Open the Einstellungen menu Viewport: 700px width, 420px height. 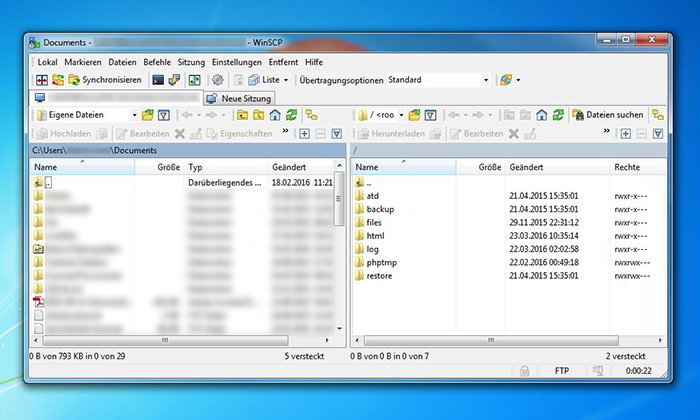click(x=237, y=62)
